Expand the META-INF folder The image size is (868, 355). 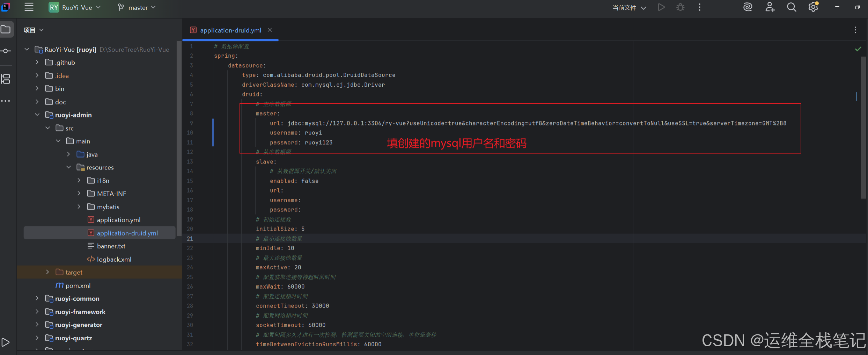pos(79,193)
